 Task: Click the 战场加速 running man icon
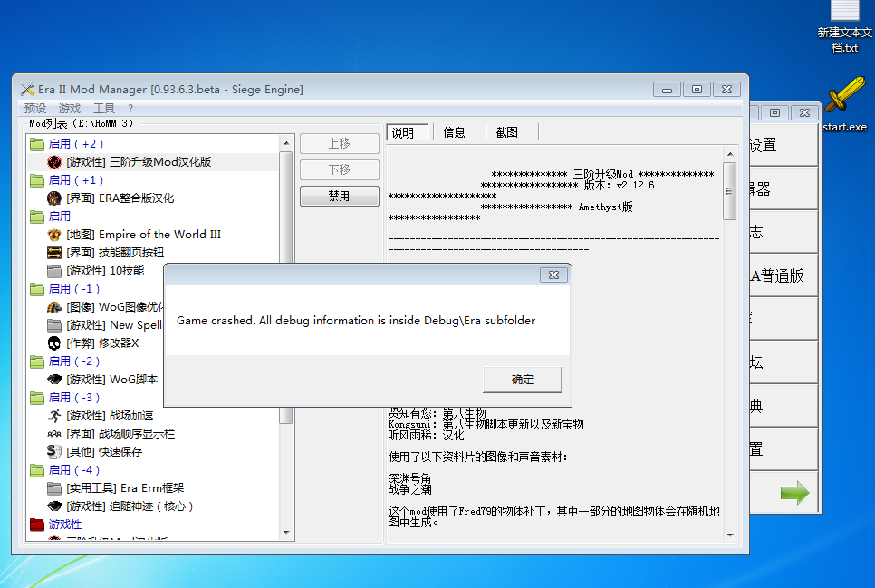point(54,416)
